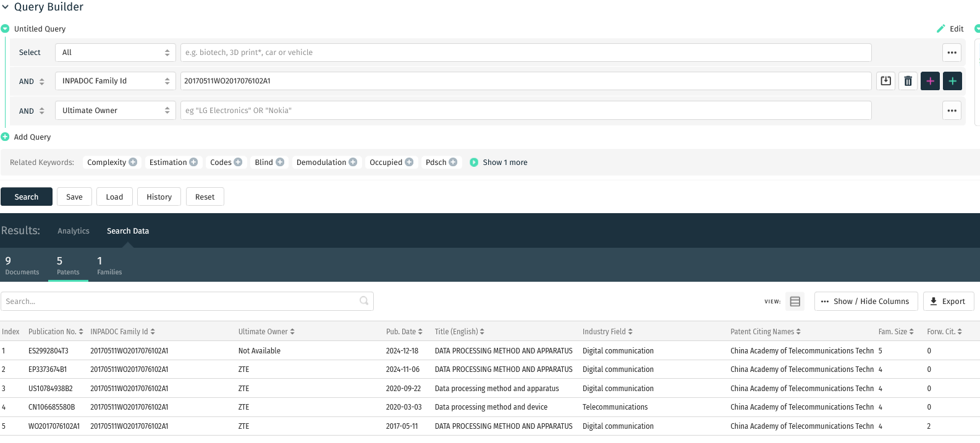Click publication number CN106685580B
The image size is (980, 443).
[51, 407]
